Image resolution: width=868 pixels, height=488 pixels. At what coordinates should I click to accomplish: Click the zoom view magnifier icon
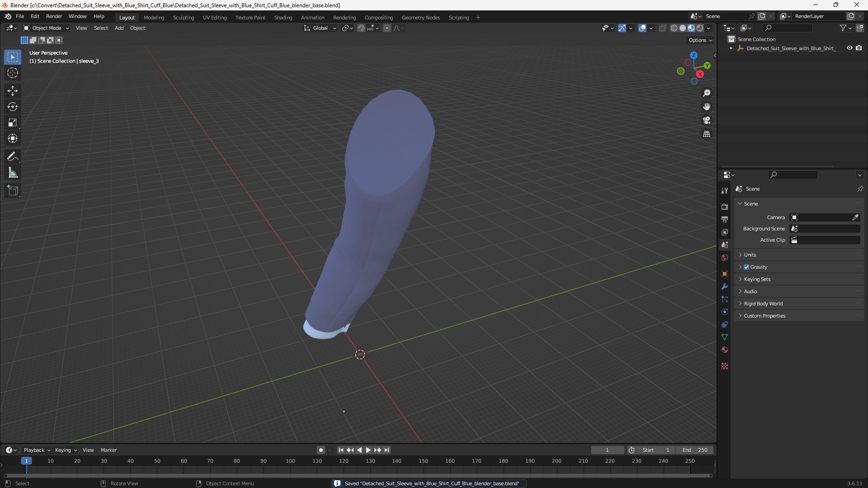(707, 93)
